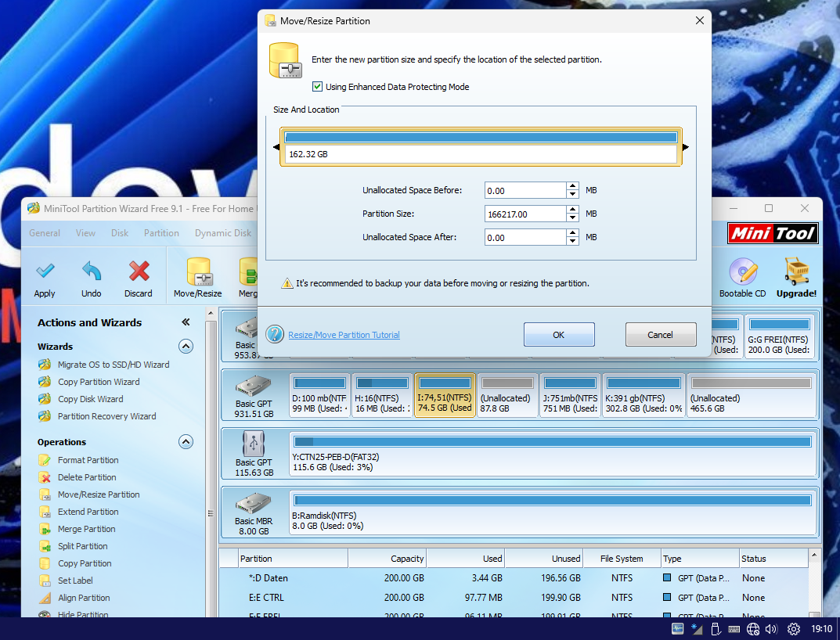The height and width of the screenshot is (640, 840).
Task: Select Extend Partition operation
Action: pos(88,512)
